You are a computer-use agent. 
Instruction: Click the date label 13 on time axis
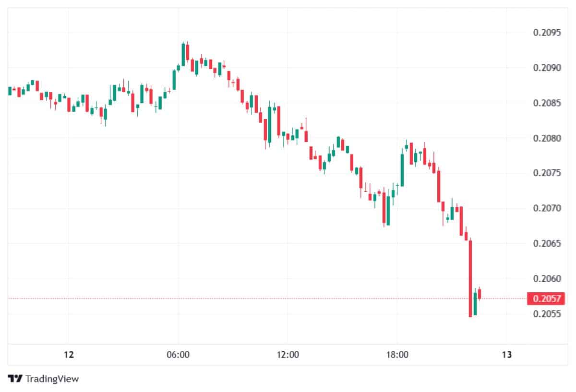click(x=506, y=355)
